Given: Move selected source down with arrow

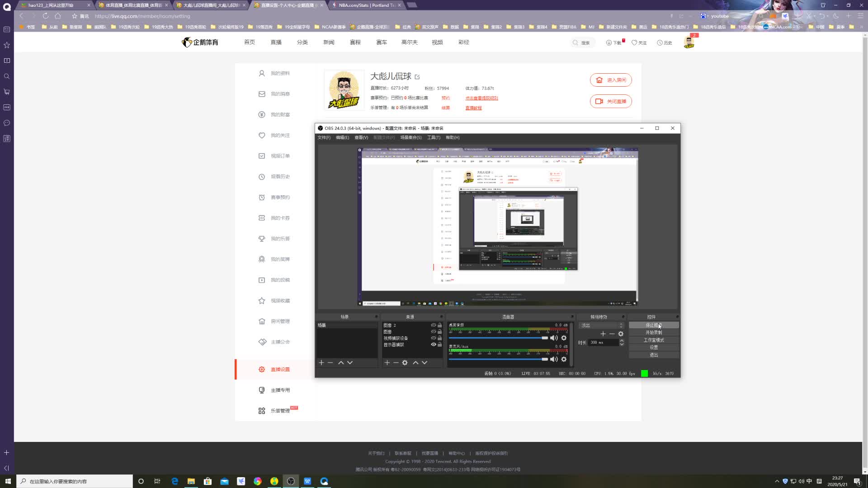Looking at the screenshot, I should tap(425, 362).
